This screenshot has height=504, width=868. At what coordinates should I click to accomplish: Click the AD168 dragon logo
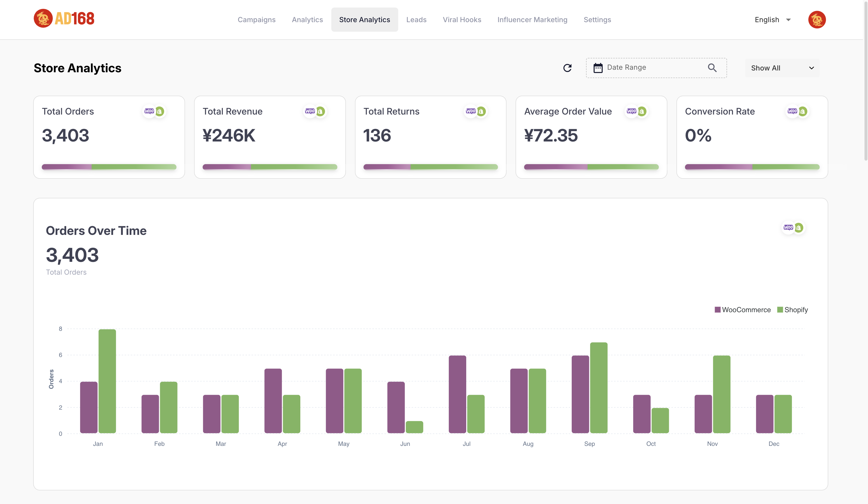click(x=64, y=18)
